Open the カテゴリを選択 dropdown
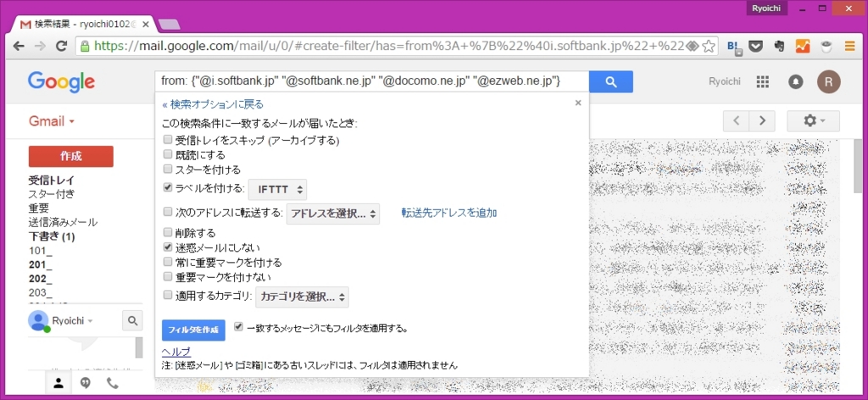Viewport: 868px width, 400px height. point(302,297)
